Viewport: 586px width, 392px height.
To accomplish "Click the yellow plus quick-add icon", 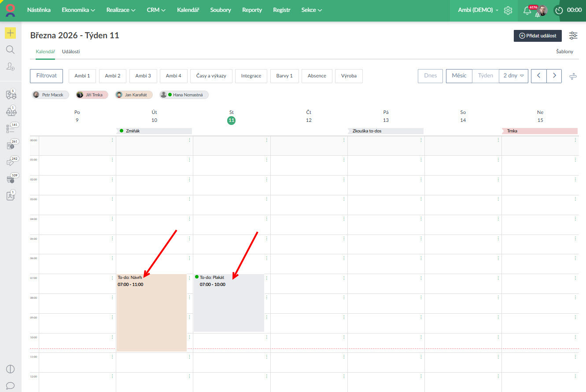I will tap(10, 33).
